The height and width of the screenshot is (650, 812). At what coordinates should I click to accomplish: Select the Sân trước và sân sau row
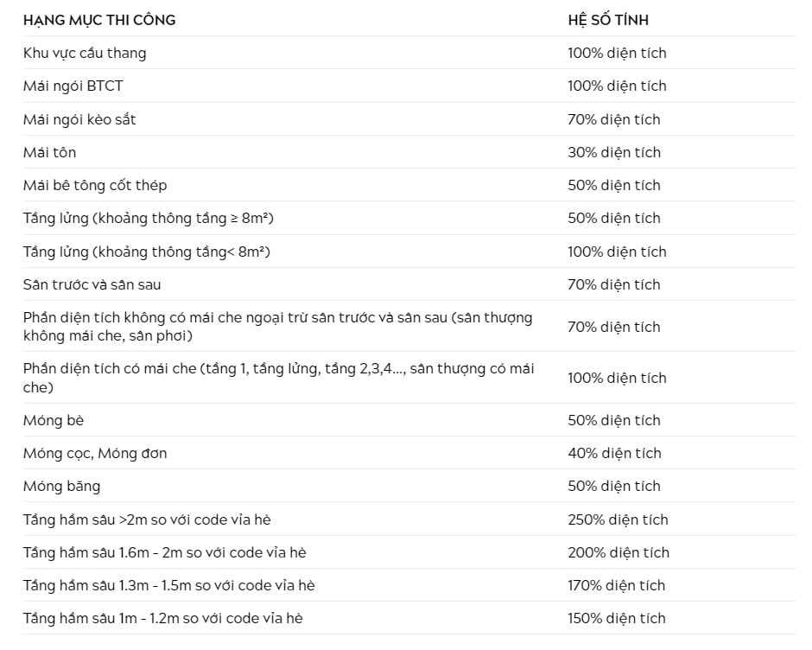[x=409, y=284]
